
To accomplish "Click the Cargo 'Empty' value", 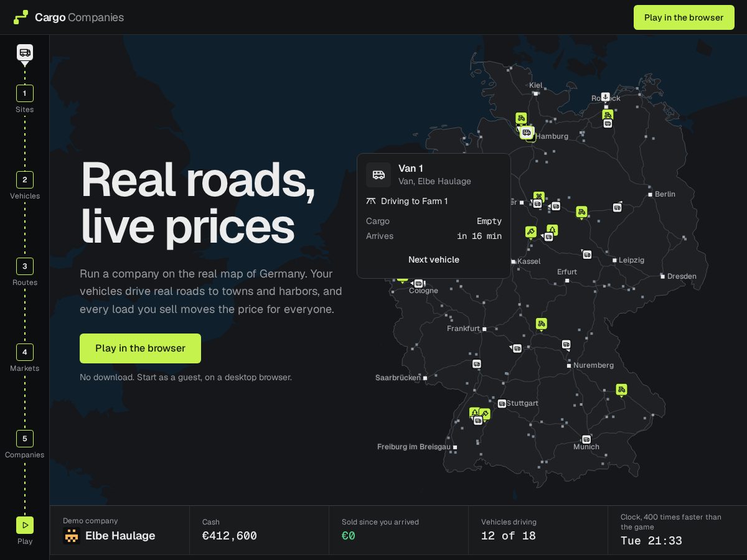I will (x=489, y=221).
